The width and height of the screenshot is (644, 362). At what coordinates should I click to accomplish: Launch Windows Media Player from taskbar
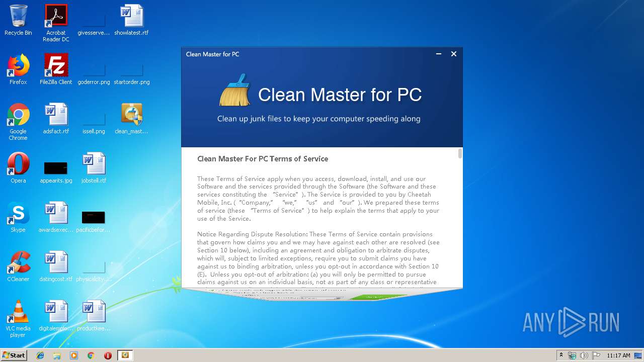(74, 355)
